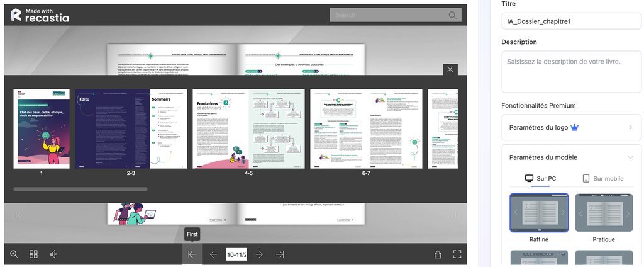This screenshot has height=267, width=644.
Task: Toggle the thumbnails grid icon
Action: click(x=34, y=254)
